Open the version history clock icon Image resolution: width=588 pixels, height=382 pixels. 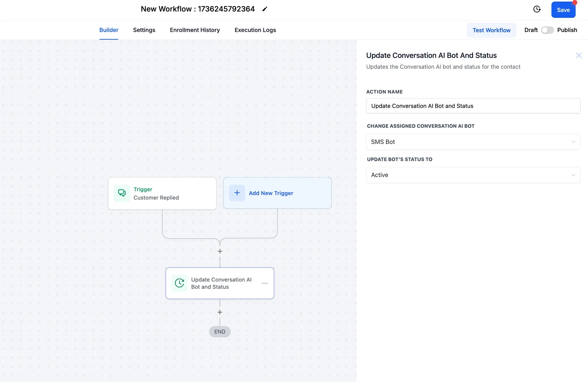(x=537, y=9)
